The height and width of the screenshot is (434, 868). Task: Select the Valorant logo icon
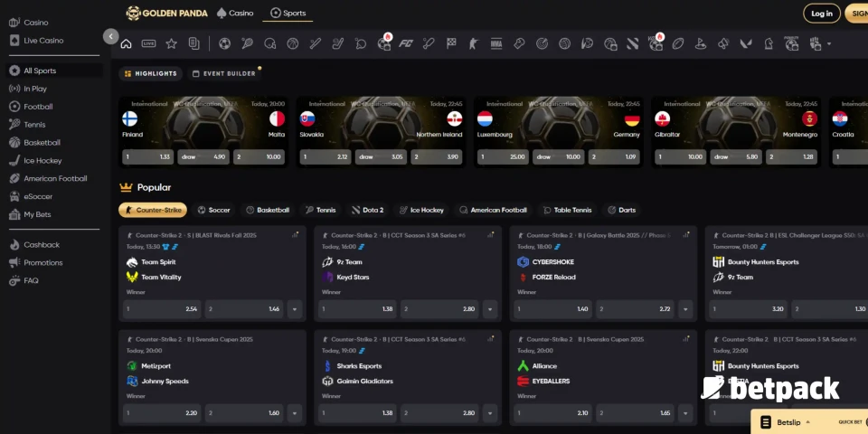(746, 43)
